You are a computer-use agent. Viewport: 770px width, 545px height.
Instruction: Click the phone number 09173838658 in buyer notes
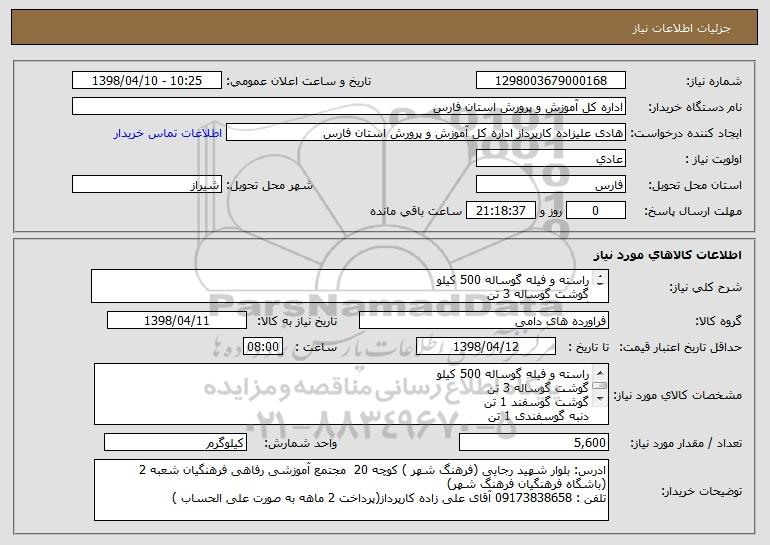point(533,498)
